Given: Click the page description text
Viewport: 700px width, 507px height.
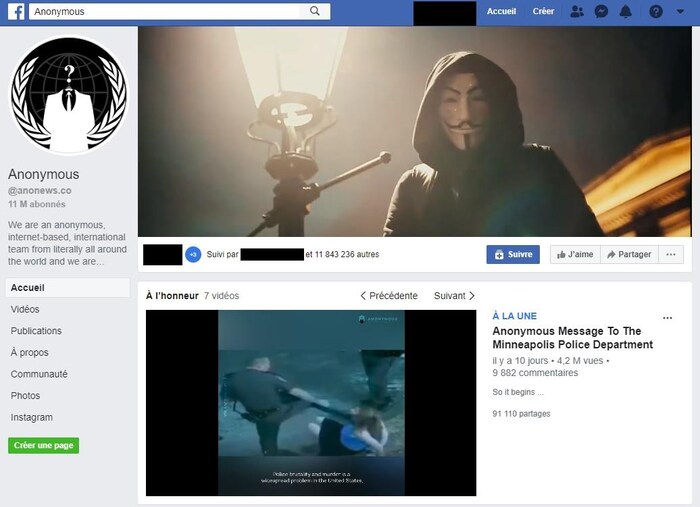Looking at the screenshot, I should (x=67, y=243).
